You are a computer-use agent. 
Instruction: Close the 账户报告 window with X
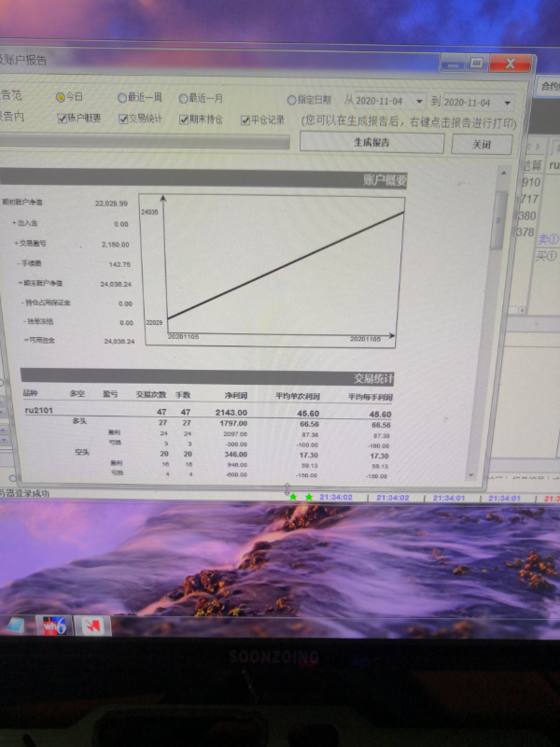(x=510, y=63)
